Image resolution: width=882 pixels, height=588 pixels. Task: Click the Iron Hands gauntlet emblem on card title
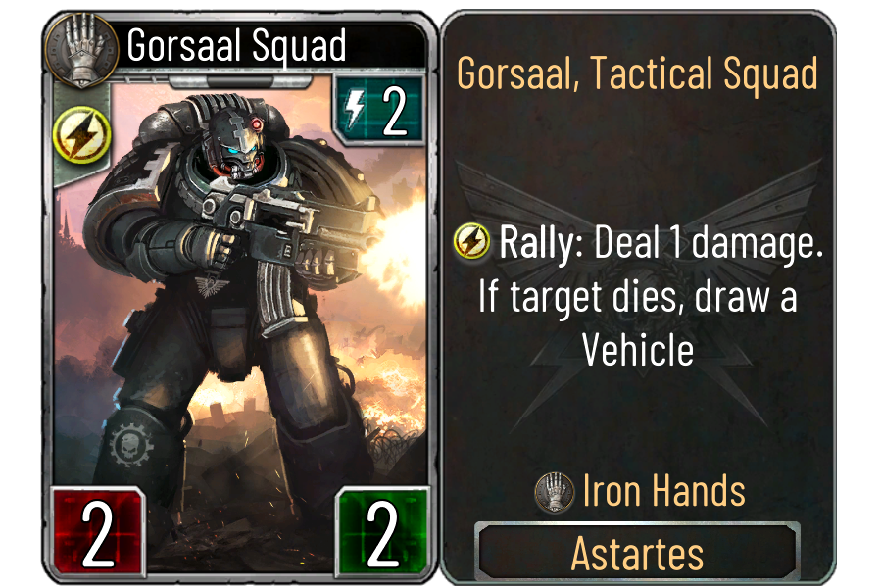(x=82, y=50)
